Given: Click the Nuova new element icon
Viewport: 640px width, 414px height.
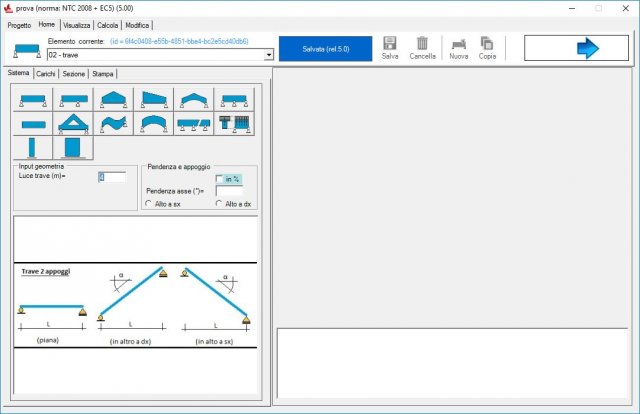Looking at the screenshot, I should click(x=458, y=44).
